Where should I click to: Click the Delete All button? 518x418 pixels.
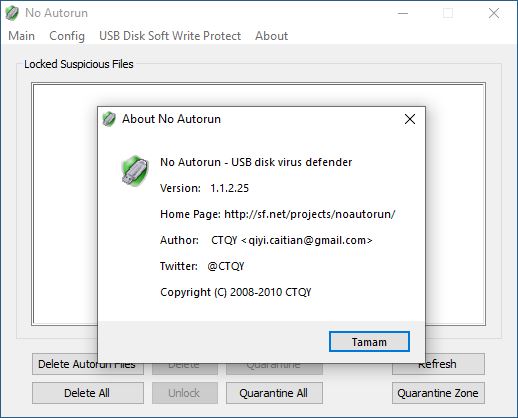point(88,393)
